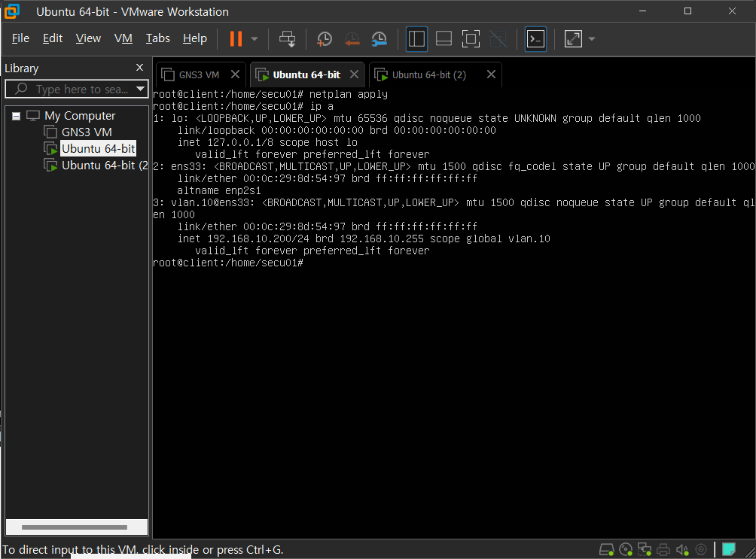
Task: Toggle the Library panel visibility
Action: coord(416,38)
